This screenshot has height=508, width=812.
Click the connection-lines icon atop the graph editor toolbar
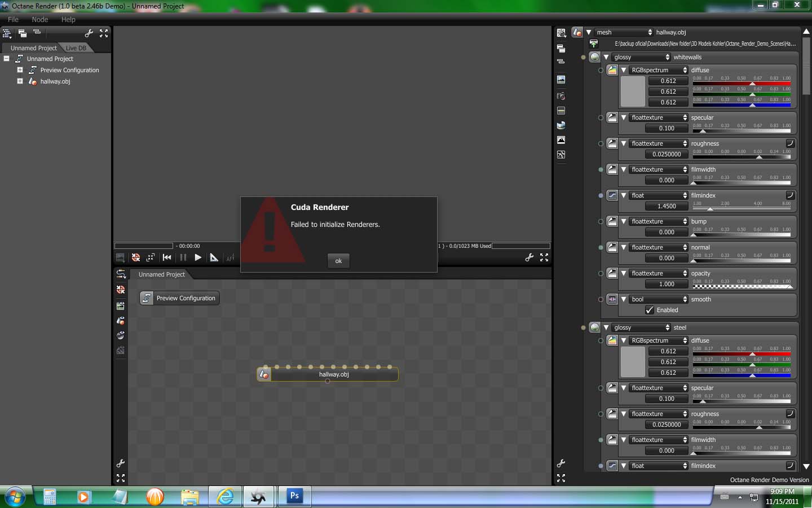(x=121, y=274)
